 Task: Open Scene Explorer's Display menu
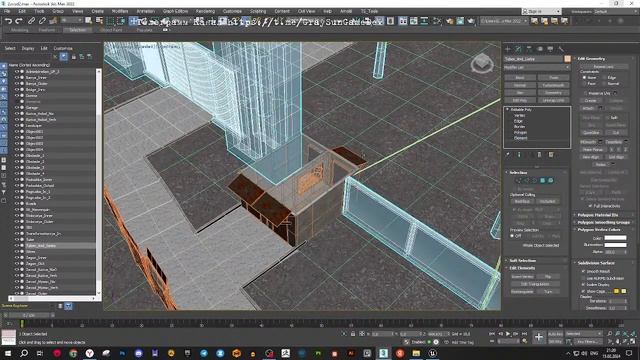point(28,48)
